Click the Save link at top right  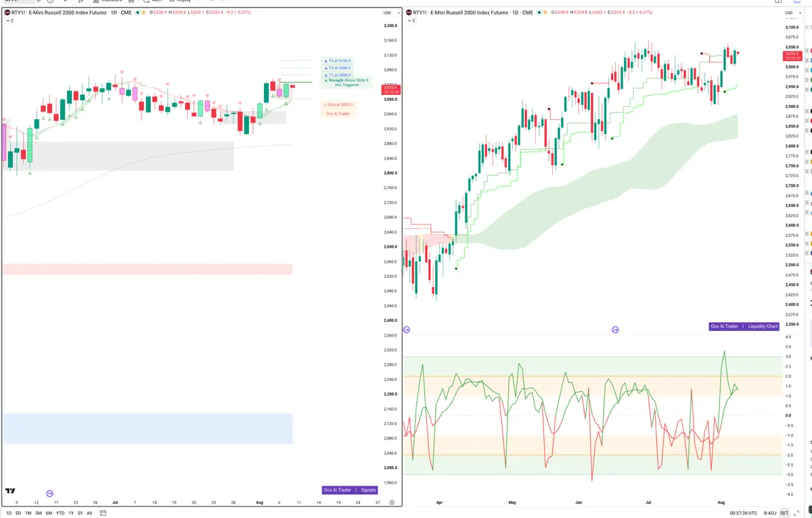pyautogui.click(x=796, y=2)
